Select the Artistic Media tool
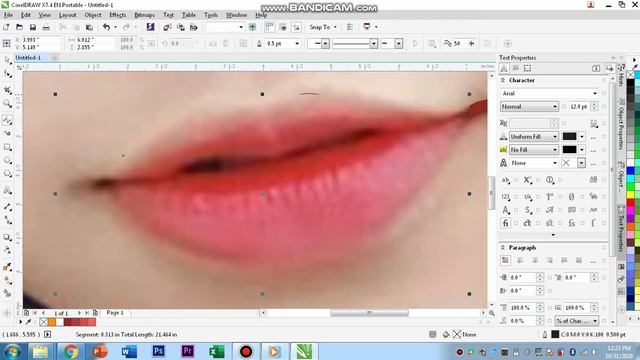640x360 pixels. click(x=7, y=133)
